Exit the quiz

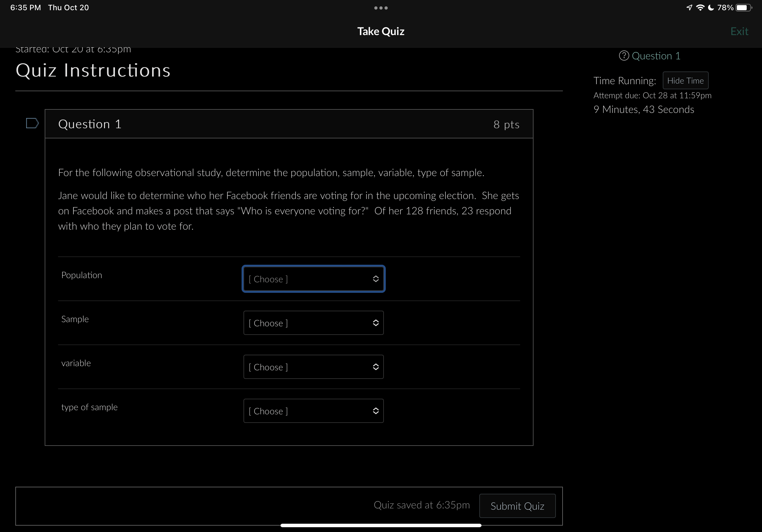(x=739, y=31)
